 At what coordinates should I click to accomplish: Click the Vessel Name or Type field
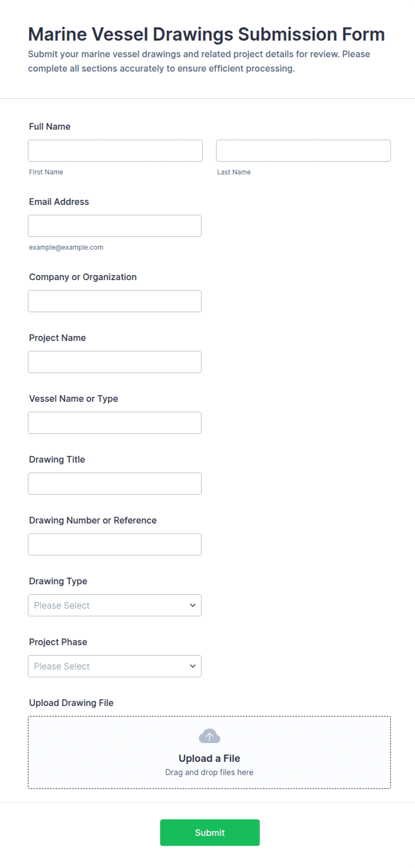point(115,423)
